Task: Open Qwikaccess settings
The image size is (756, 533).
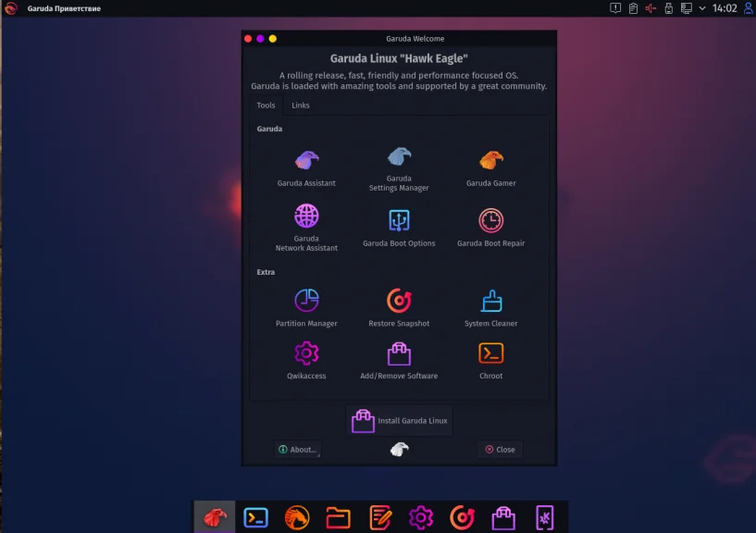Action: [x=305, y=356]
